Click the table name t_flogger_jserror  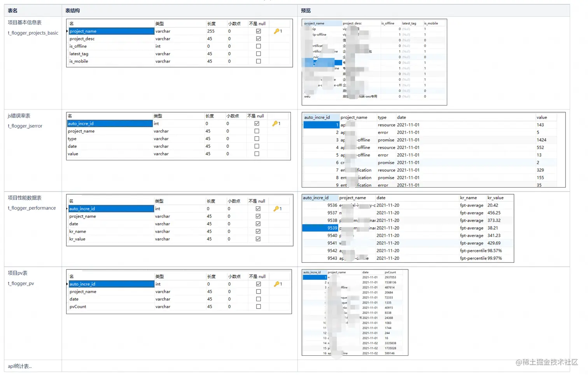tap(25, 126)
